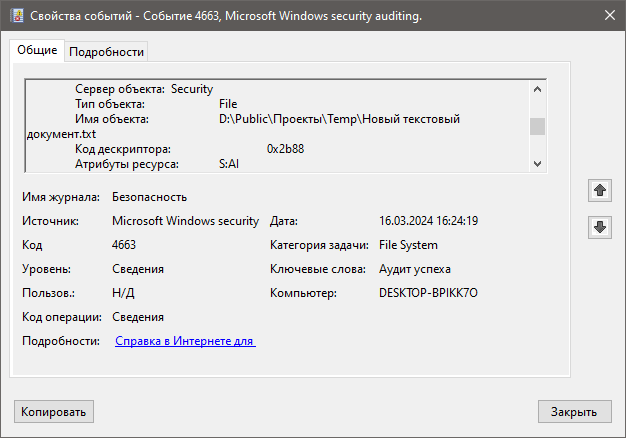The height and width of the screenshot is (438, 626).
Task: Click the event code value 4663
Action: tap(124, 245)
